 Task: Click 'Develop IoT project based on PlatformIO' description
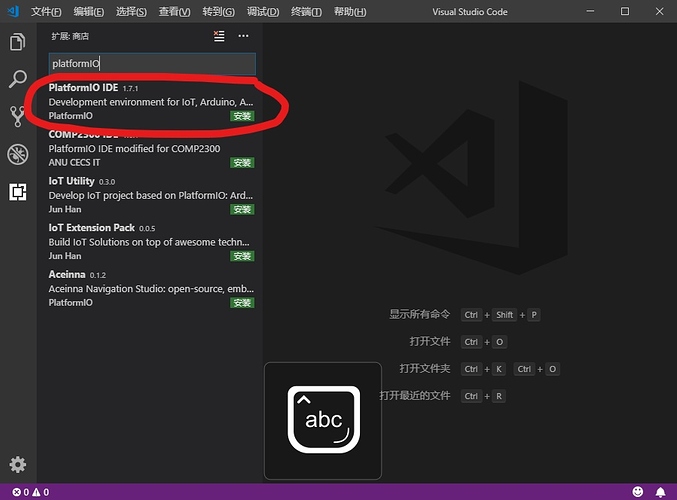click(151, 195)
